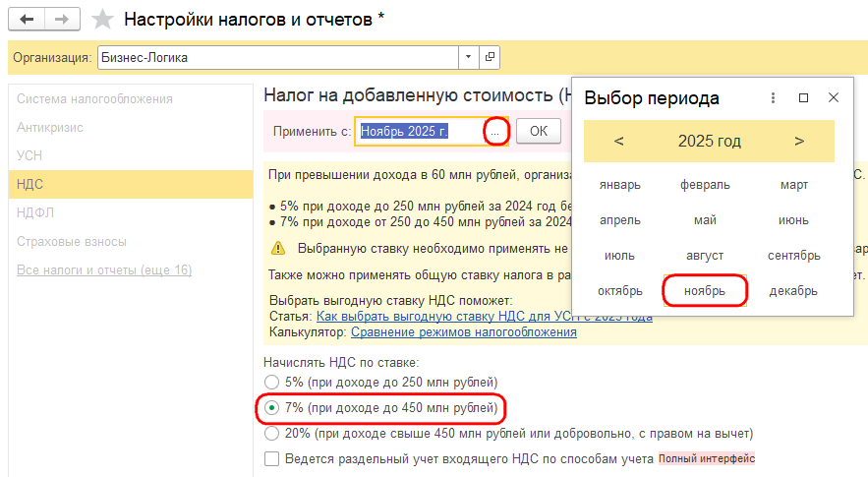This screenshot has height=477, width=868.
Task: Open article on choosing a VAT rate for УСН
Action: click(485, 317)
